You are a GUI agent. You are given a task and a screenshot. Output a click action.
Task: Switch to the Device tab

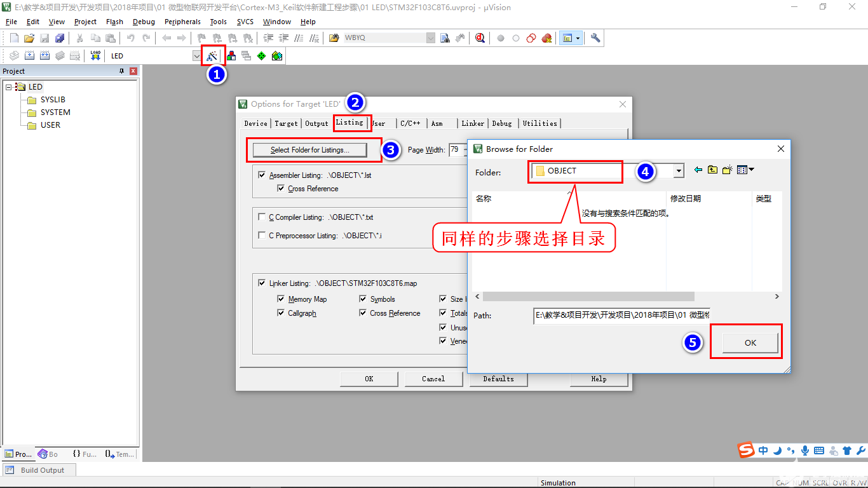tap(256, 123)
